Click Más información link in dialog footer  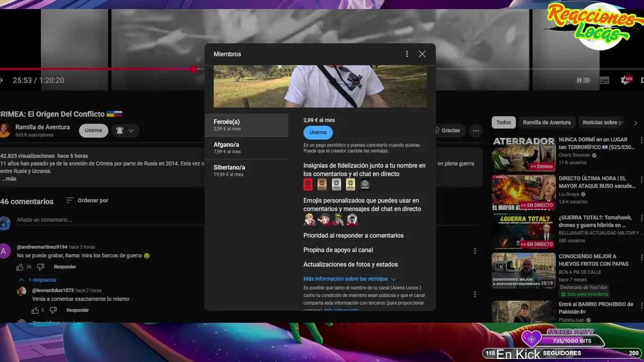click(x=342, y=310)
